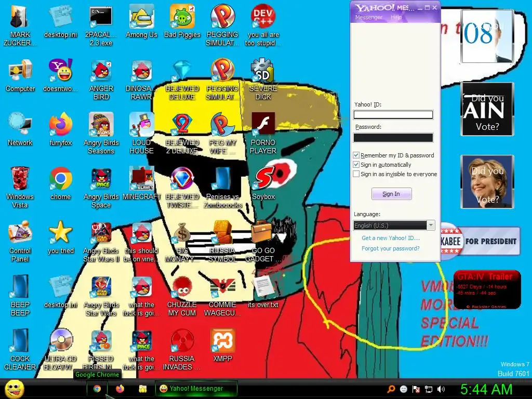Open the BIG MONAYY money bag icon
532x399 pixels.
[x=182, y=241]
